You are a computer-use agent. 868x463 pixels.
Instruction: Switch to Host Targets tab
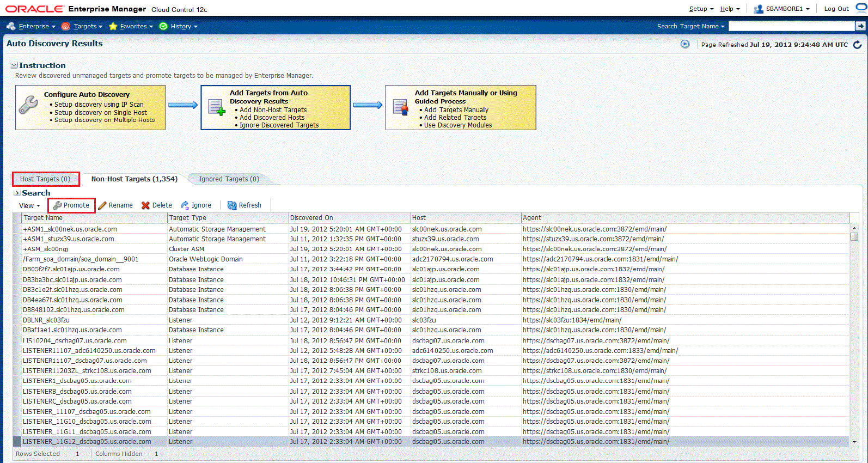(x=45, y=179)
